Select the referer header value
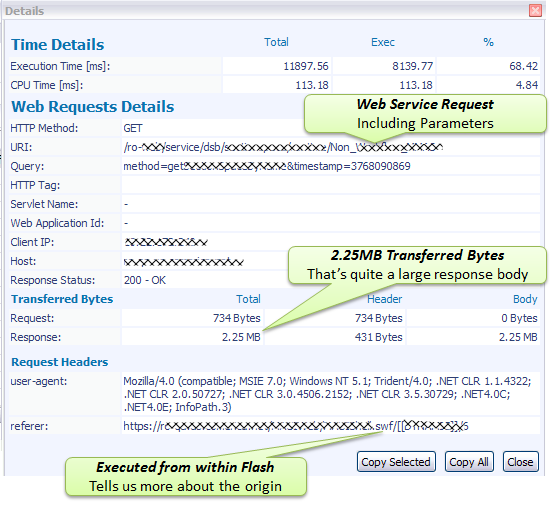The height and width of the screenshot is (511, 552). pos(331,426)
